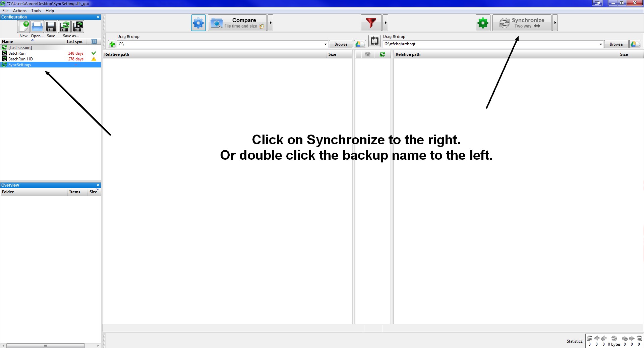Open comparison settings via the blue gear
This screenshot has width=644, height=348.
pyautogui.click(x=198, y=23)
